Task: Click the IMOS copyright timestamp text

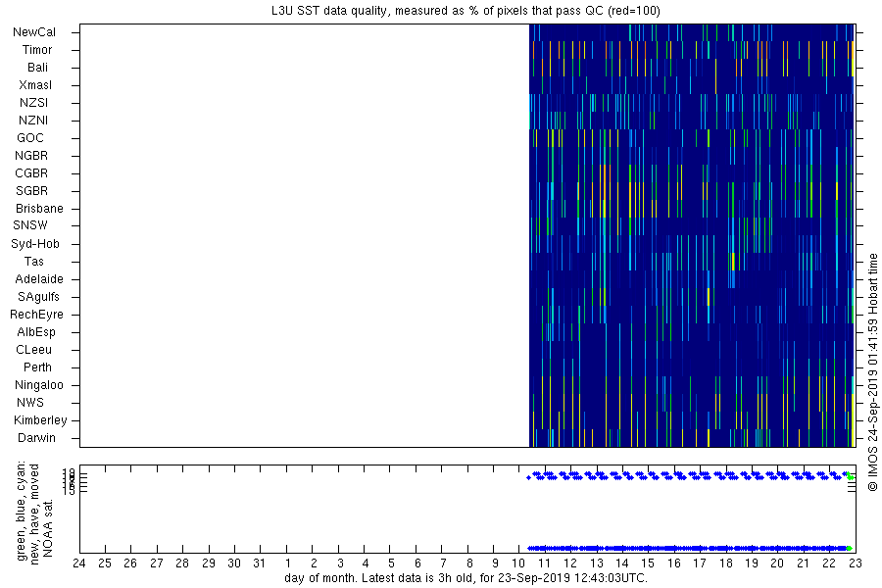Action: (x=872, y=372)
